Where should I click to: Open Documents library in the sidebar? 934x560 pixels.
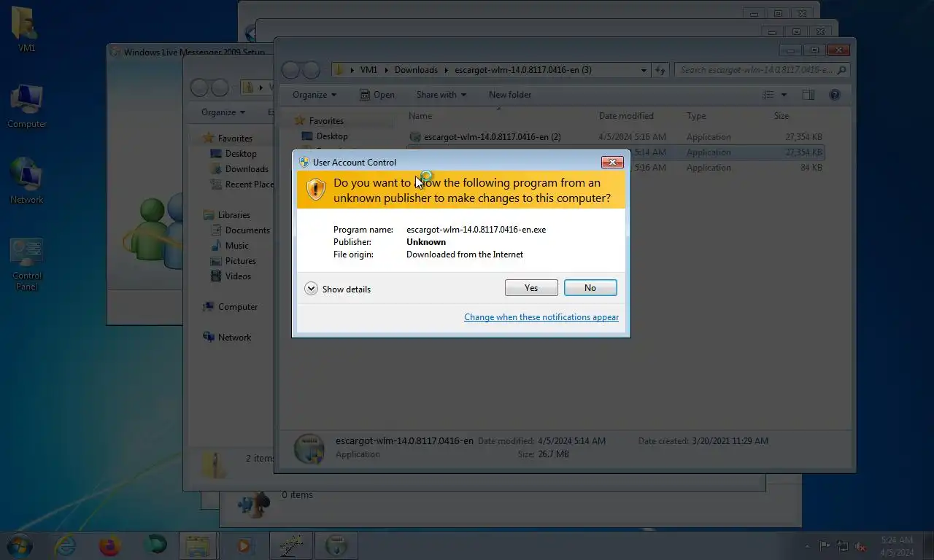click(x=247, y=230)
